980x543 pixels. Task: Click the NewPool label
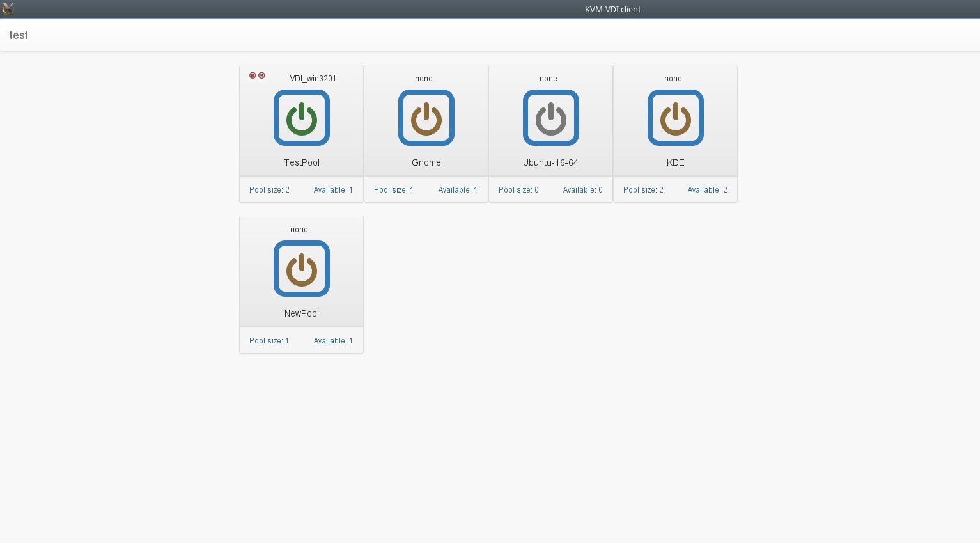(x=302, y=313)
